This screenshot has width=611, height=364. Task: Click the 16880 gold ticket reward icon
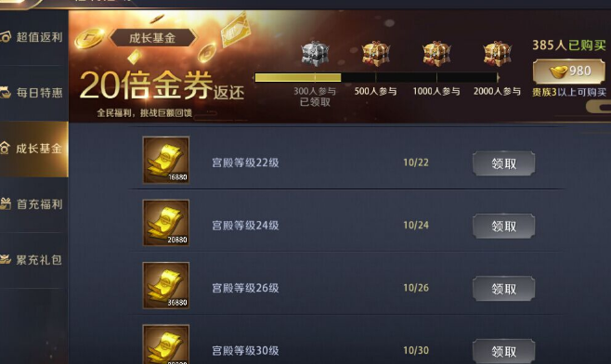pos(166,160)
